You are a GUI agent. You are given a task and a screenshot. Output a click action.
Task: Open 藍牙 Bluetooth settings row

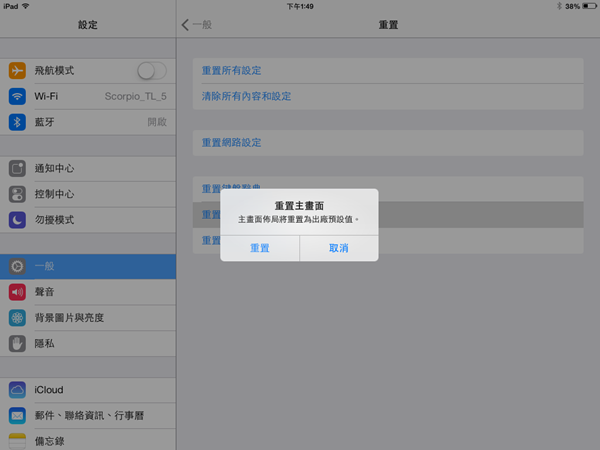pyautogui.click(x=88, y=122)
